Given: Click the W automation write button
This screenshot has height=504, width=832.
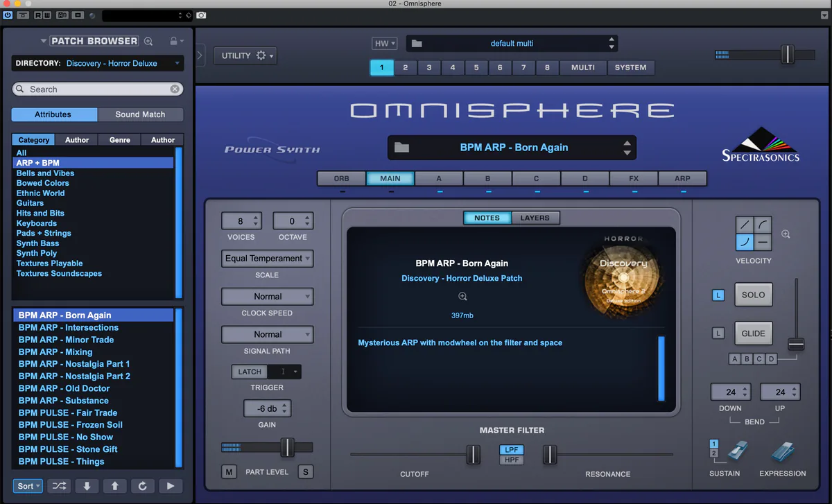Looking at the screenshot, I should coord(46,15).
